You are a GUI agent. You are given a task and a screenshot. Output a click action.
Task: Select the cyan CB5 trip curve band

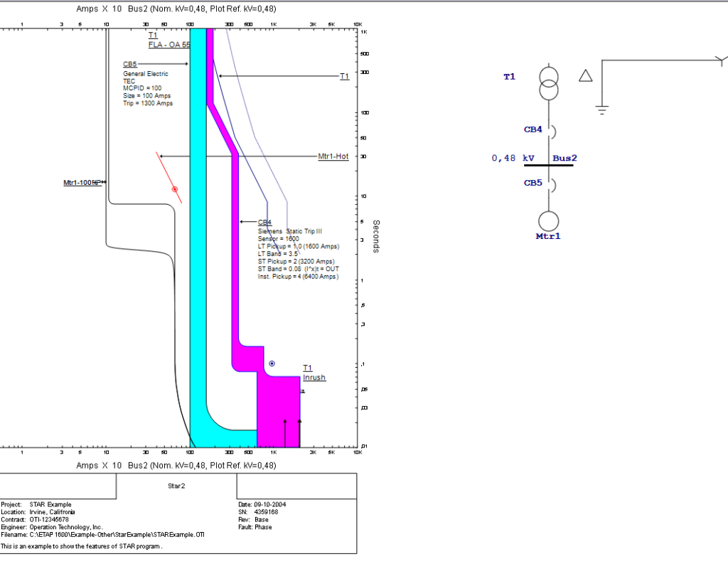pos(198,233)
